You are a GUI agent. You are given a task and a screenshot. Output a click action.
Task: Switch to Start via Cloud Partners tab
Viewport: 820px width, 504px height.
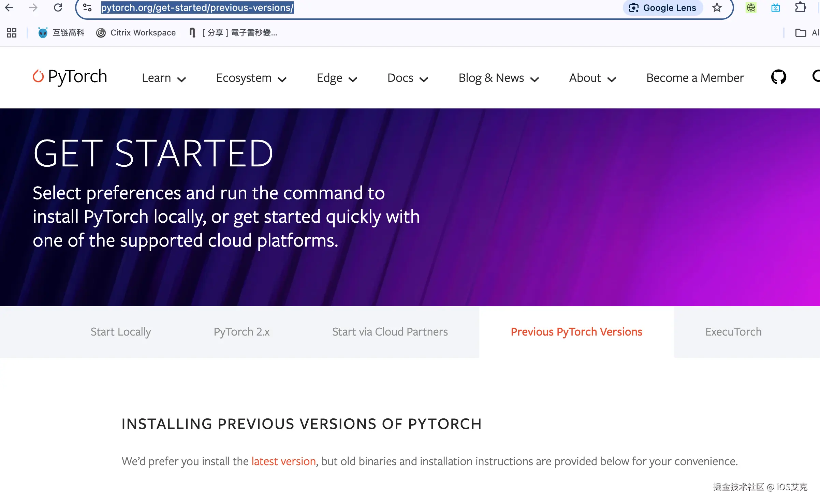(x=390, y=332)
